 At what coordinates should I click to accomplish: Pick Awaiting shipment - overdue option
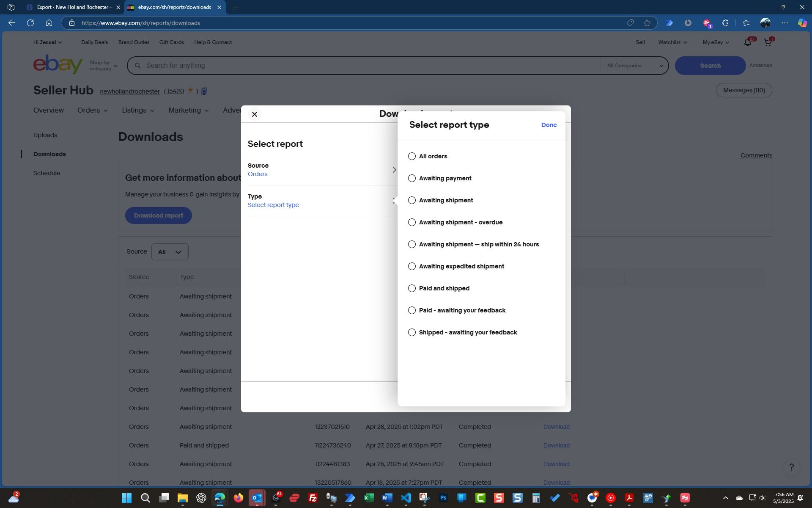coord(412,222)
